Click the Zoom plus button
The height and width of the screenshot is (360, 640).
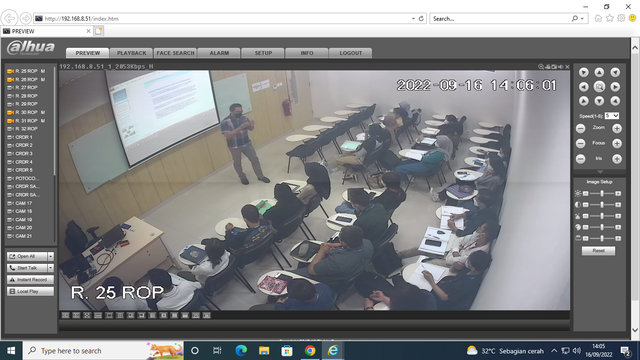[x=617, y=129]
